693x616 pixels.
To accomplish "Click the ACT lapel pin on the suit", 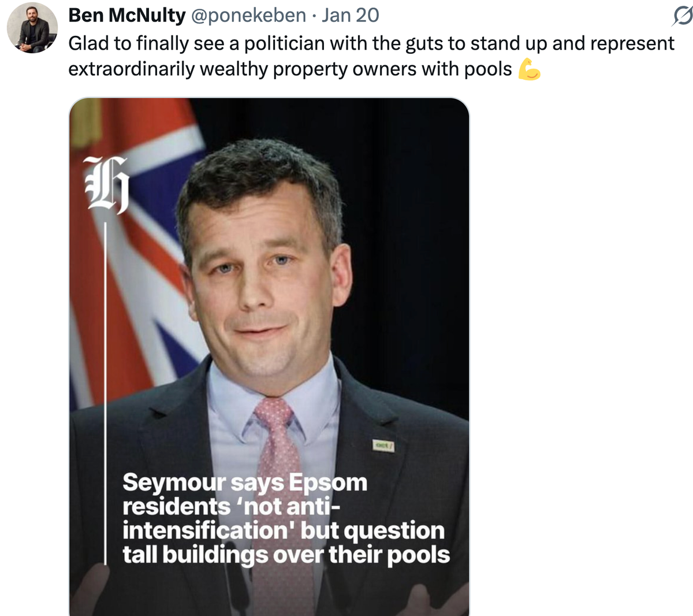I will pos(384,446).
